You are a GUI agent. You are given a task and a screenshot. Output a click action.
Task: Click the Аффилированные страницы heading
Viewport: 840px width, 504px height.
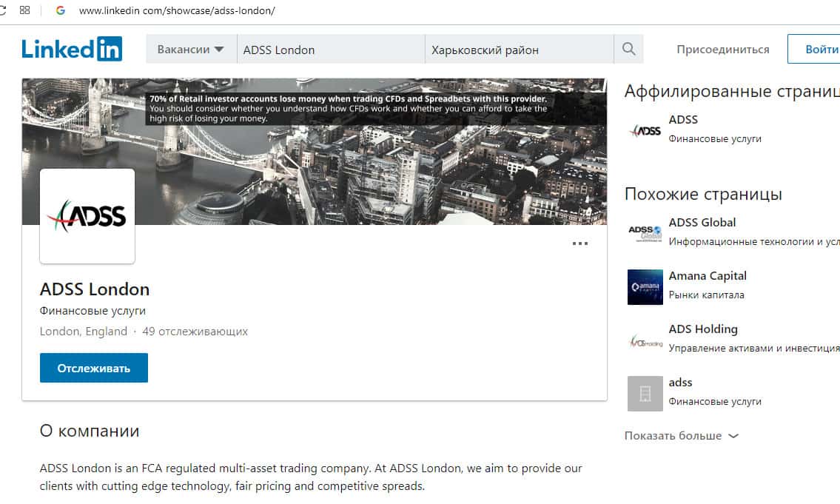tap(733, 91)
